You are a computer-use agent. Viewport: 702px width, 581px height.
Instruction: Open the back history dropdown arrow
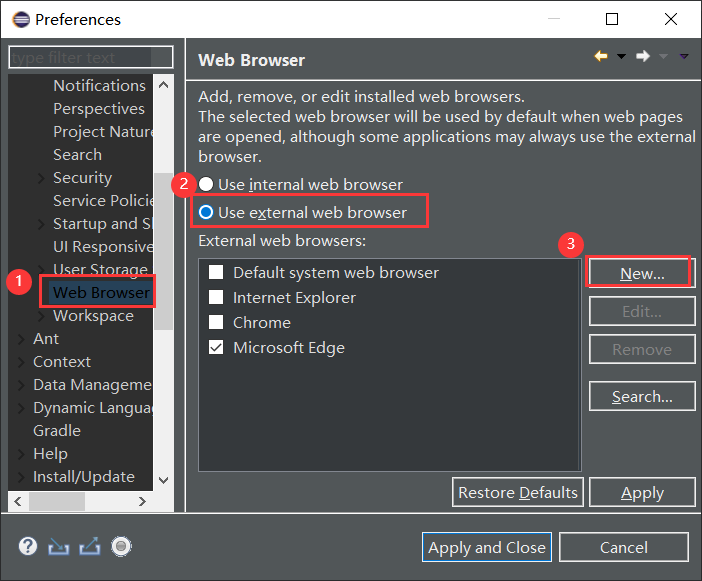pyautogui.click(x=621, y=57)
